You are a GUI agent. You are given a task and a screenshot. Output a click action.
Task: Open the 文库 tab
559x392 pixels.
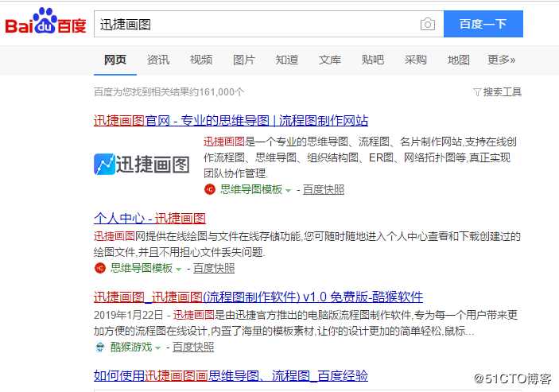330,60
